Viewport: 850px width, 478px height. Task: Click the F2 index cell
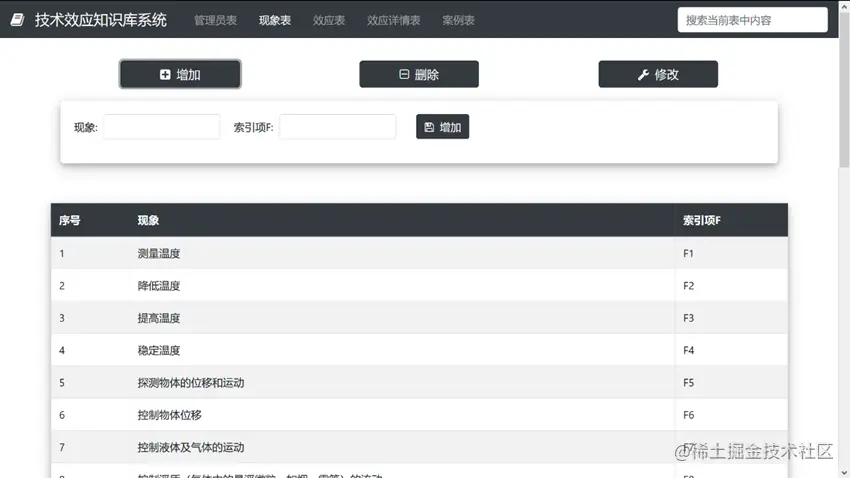coord(731,286)
